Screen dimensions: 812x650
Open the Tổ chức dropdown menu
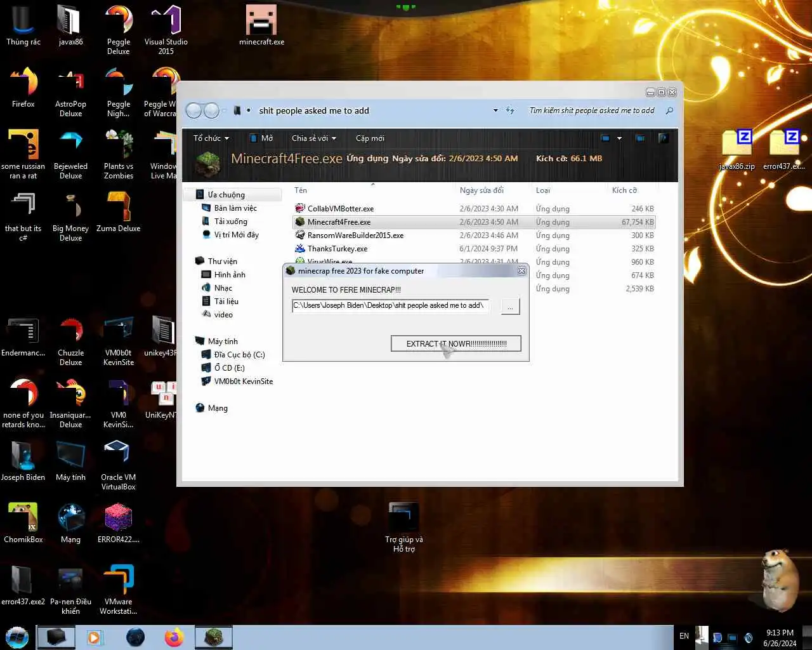[211, 138]
